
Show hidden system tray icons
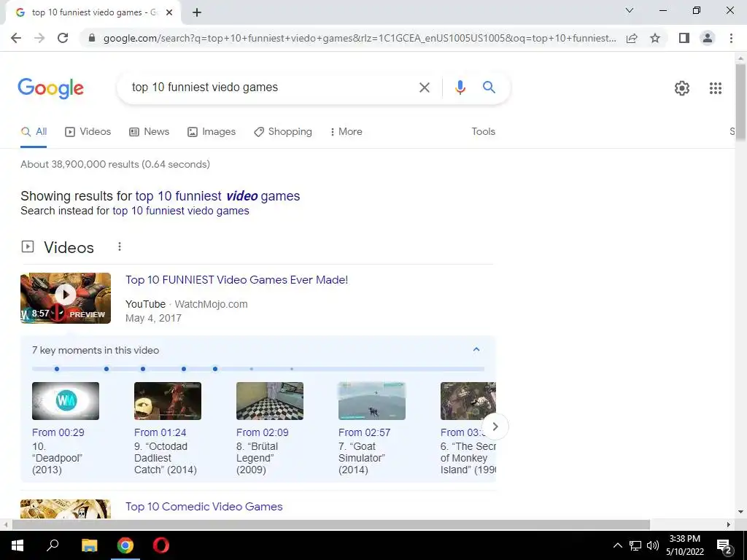pyautogui.click(x=617, y=545)
